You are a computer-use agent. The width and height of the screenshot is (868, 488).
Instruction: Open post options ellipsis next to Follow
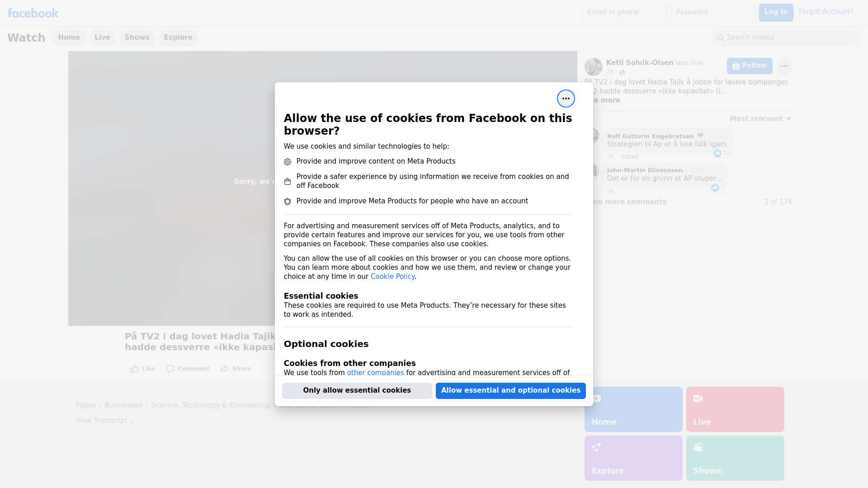coord(784,66)
